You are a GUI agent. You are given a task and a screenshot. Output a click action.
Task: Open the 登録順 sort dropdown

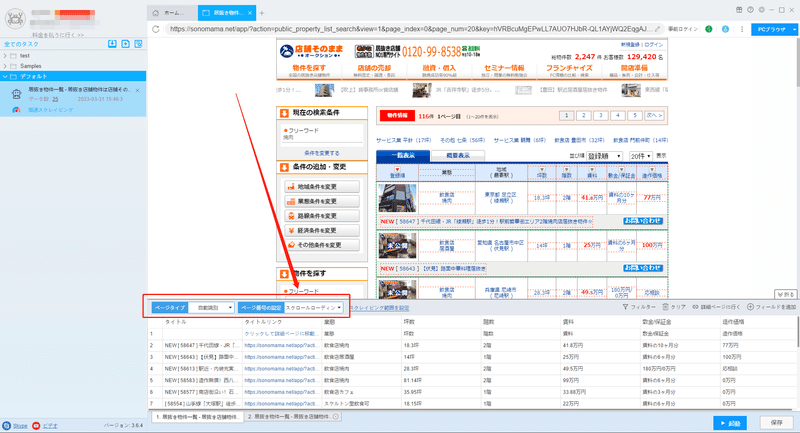(x=604, y=156)
